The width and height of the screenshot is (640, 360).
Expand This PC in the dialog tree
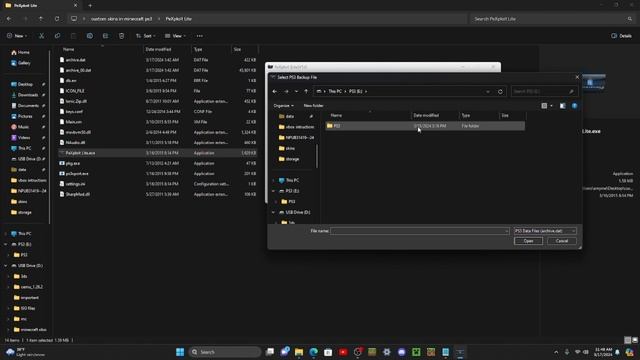pyautogui.click(x=273, y=180)
